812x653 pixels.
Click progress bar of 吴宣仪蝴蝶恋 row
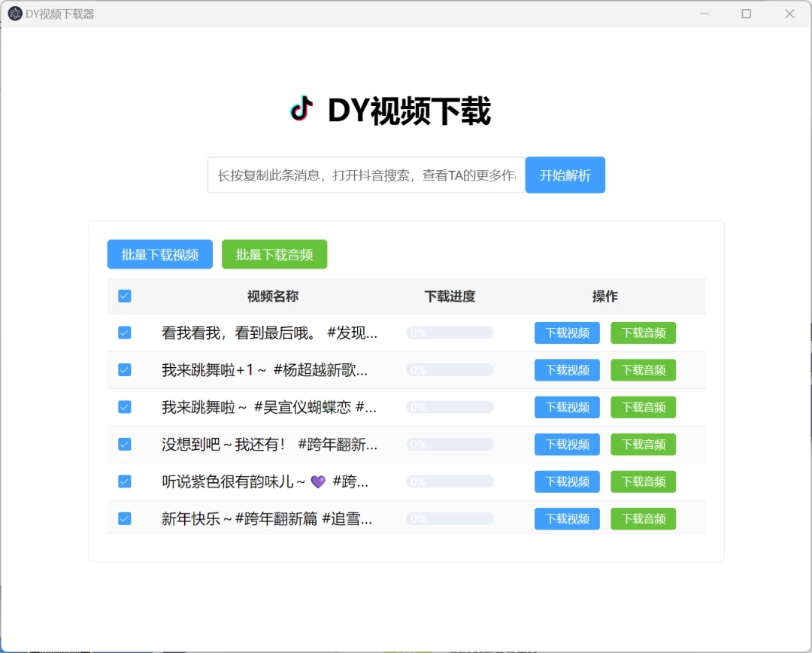point(450,407)
